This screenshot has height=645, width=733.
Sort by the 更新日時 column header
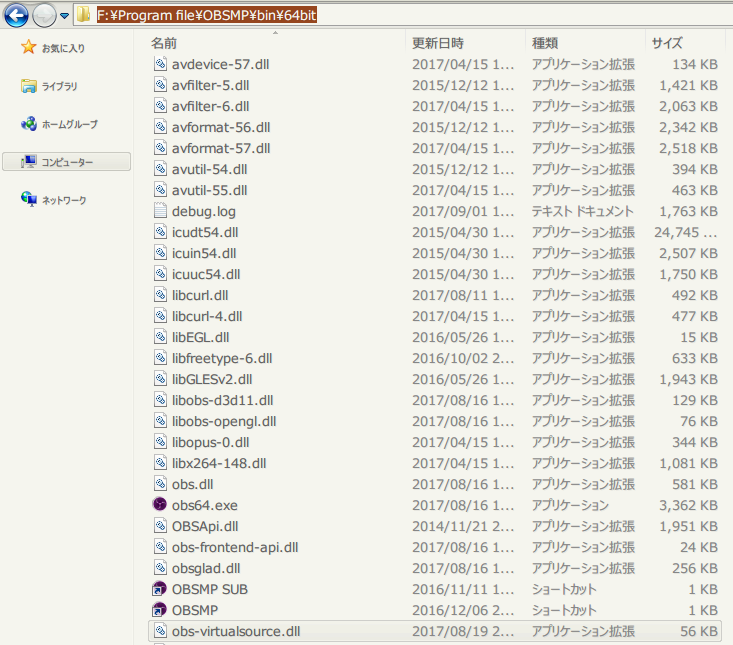coord(438,43)
